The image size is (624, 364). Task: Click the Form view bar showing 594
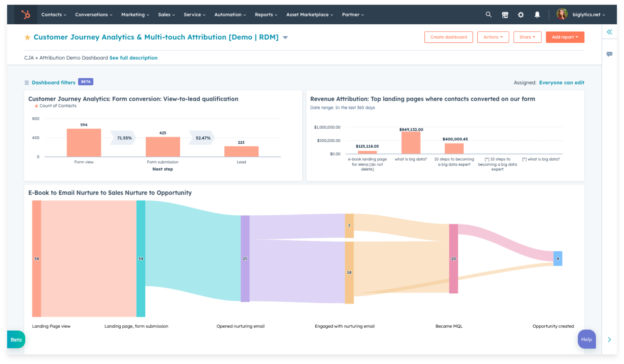click(x=84, y=142)
